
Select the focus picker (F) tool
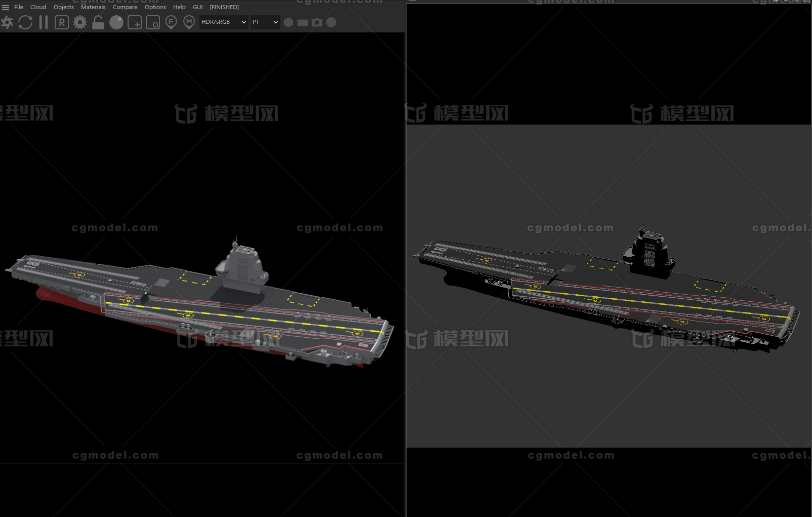(171, 22)
